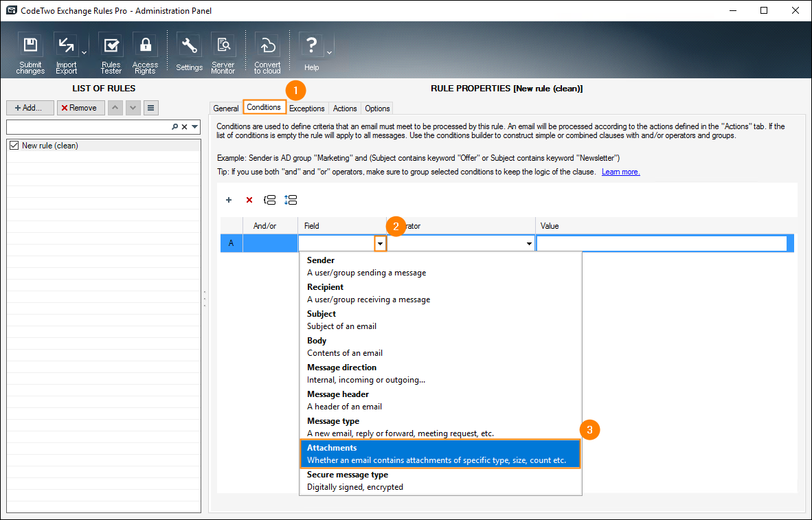This screenshot has height=520, width=812.
Task: Open Access Rights lock icon
Action: [145, 53]
